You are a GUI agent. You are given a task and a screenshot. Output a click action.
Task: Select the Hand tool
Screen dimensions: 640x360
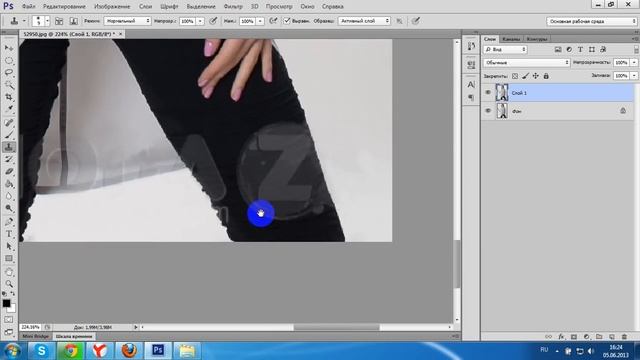[x=9, y=272]
